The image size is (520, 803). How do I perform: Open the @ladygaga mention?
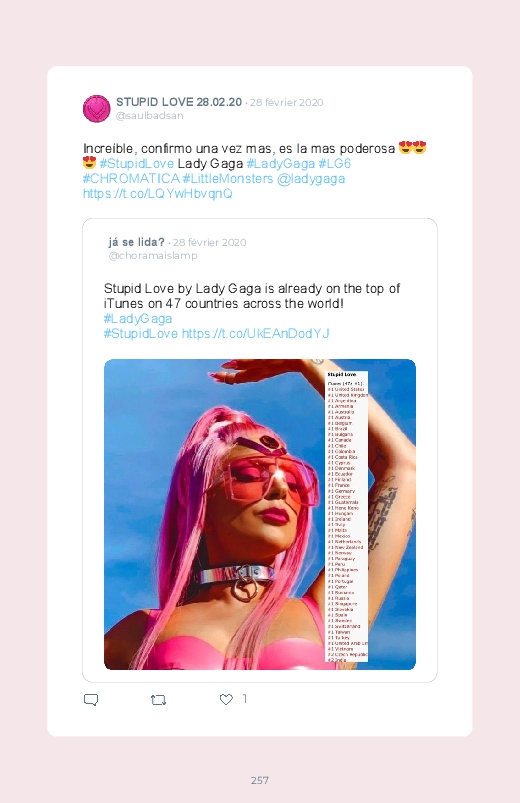click(310, 179)
